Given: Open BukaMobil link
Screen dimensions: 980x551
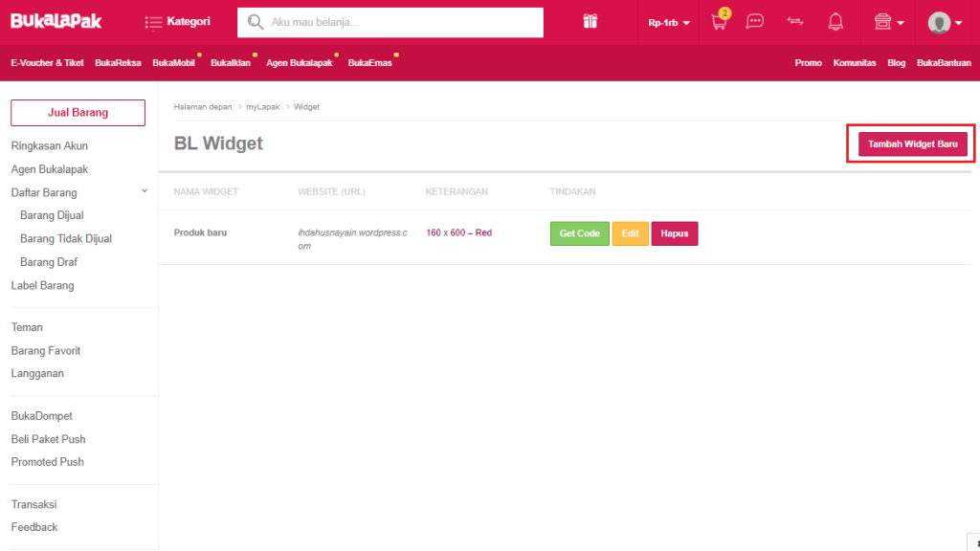Looking at the screenshot, I should (x=174, y=63).
